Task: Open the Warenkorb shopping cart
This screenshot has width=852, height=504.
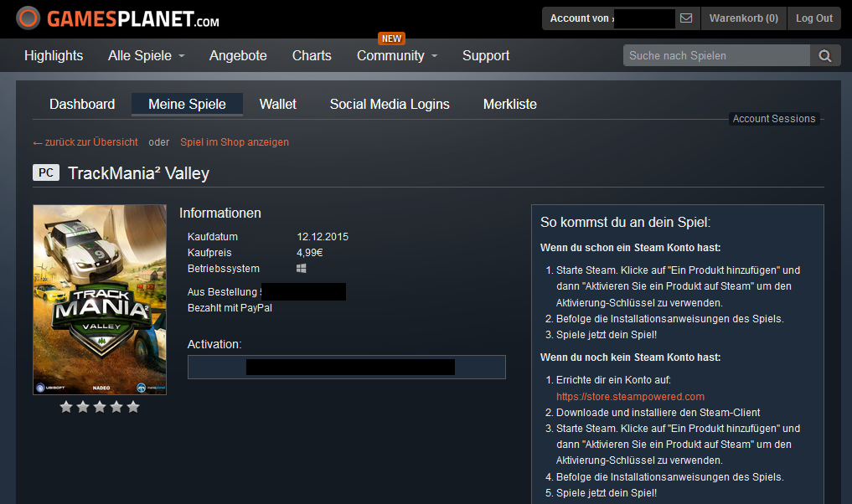Action: (743, 18)
